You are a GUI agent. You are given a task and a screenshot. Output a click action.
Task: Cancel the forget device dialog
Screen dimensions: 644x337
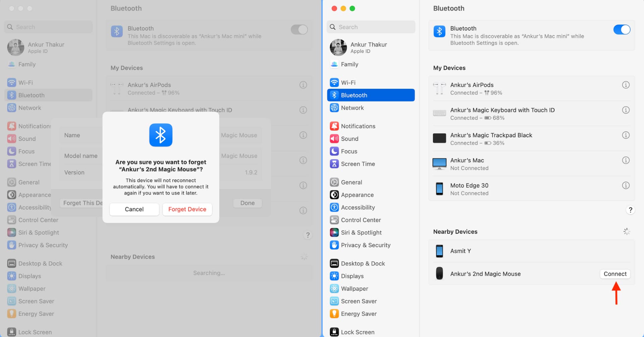point(134,209)
